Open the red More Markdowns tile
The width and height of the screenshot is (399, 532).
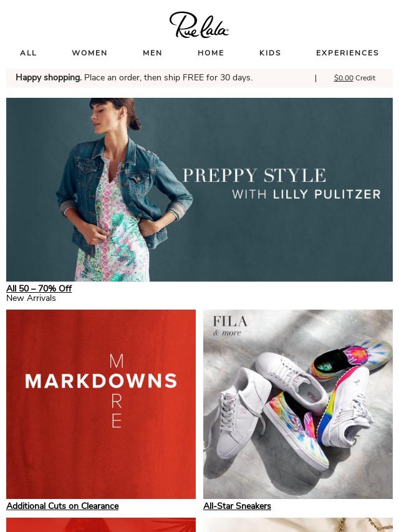click(101, 404)
